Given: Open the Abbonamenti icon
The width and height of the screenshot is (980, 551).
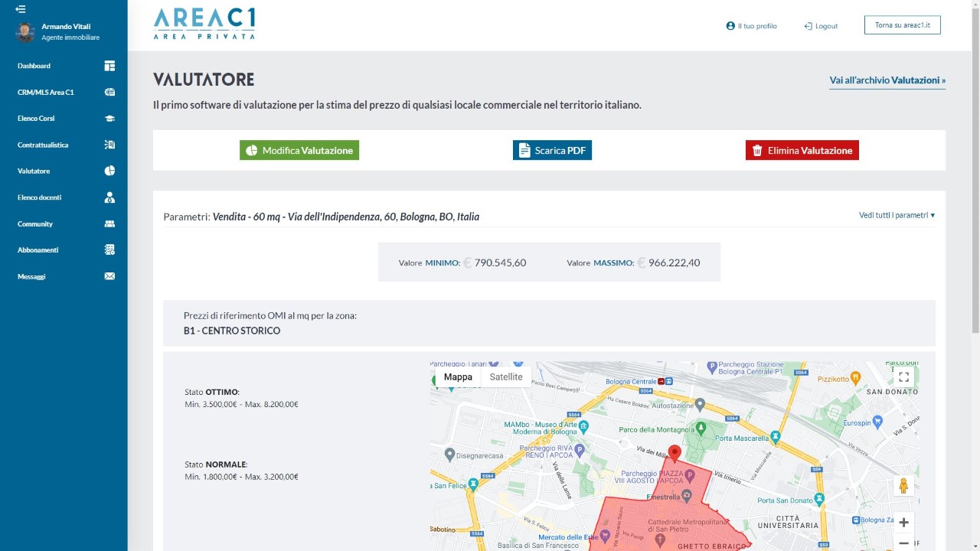Looking at the screenshot, I should [x=109, y=249].
